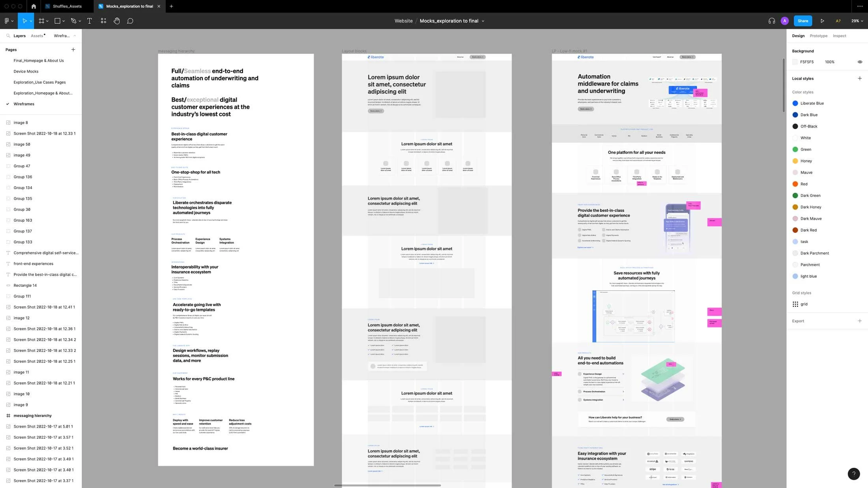Open the Device Mocks page

[26, 71]
